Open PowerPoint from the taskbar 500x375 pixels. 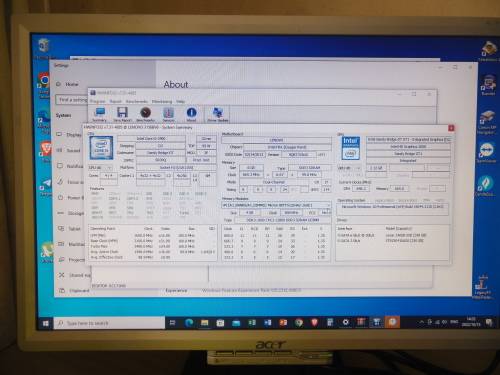283,323
